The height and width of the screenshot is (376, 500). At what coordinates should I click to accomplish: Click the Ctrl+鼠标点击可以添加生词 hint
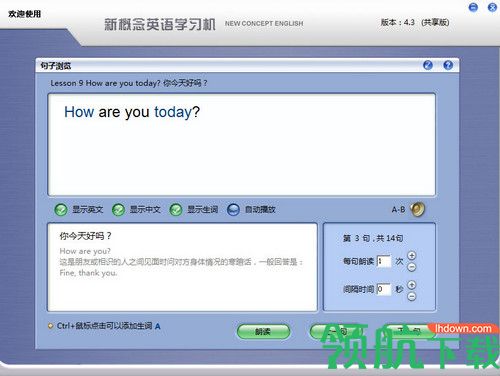pyautogui.click(x=104, y=326)
